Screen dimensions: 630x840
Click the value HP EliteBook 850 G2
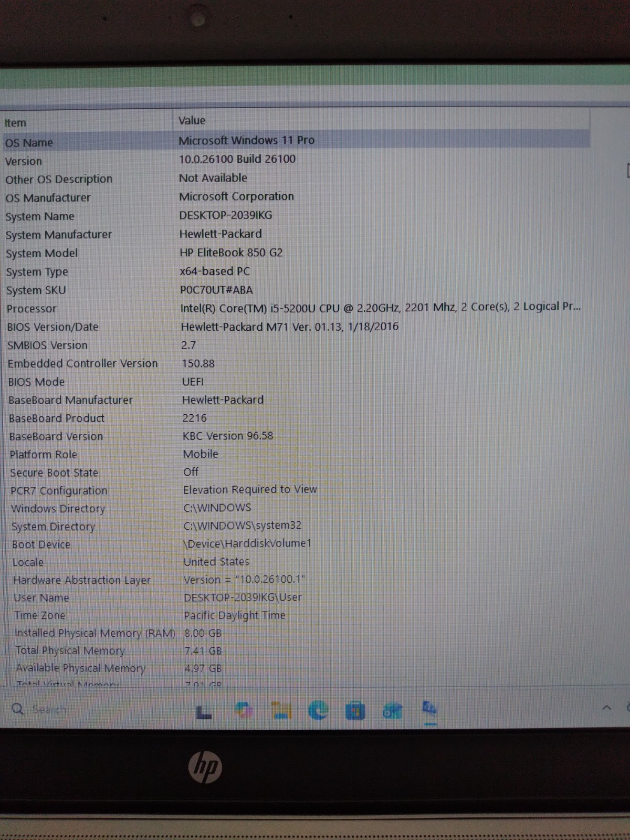pyautogui.click(x=231, y=253)
